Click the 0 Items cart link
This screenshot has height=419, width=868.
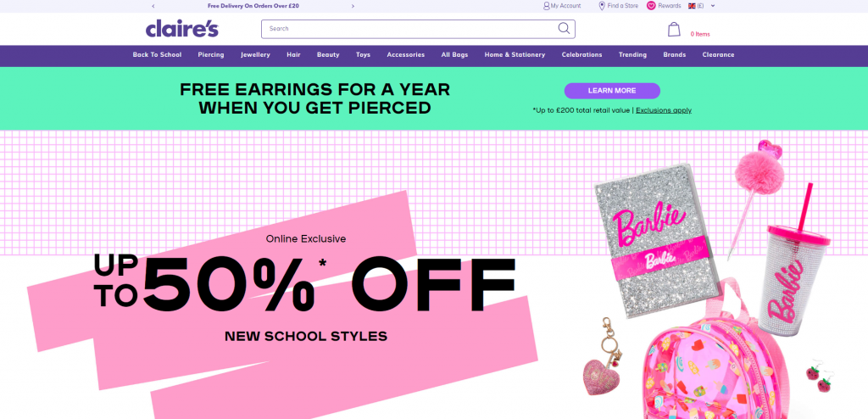699,35
